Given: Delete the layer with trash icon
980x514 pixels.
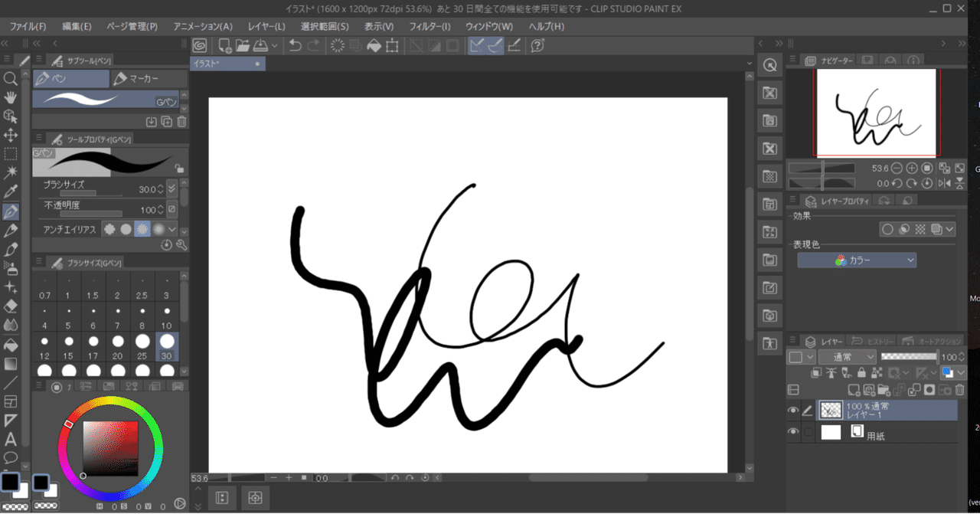Looking at the screenshot, I should click(x=959, y=390).
